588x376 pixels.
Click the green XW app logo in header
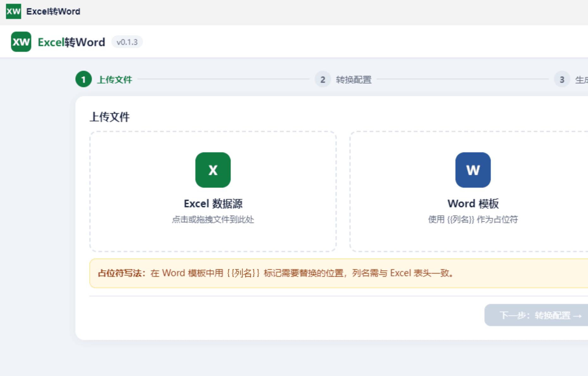pyautogui.click(x=21, y=42)
